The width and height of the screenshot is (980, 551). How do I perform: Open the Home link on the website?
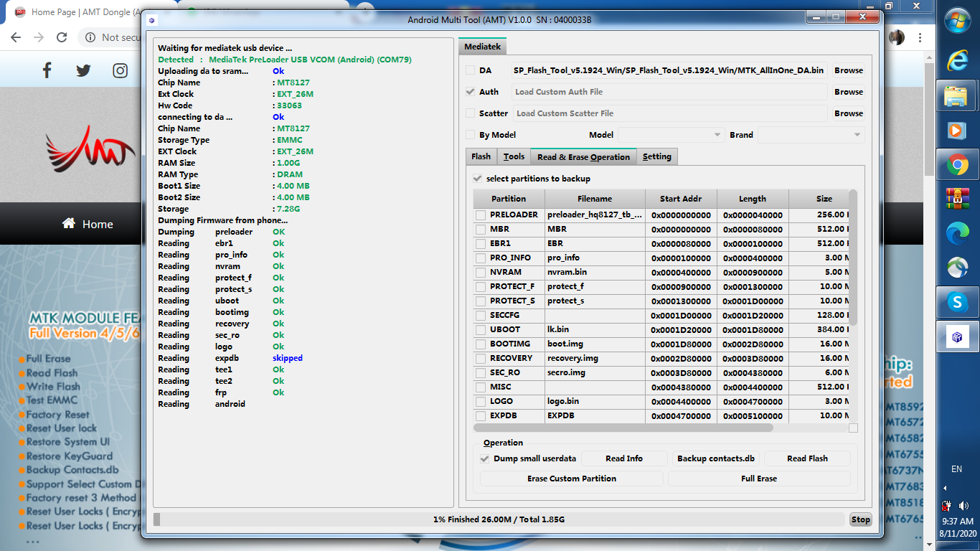88,224
